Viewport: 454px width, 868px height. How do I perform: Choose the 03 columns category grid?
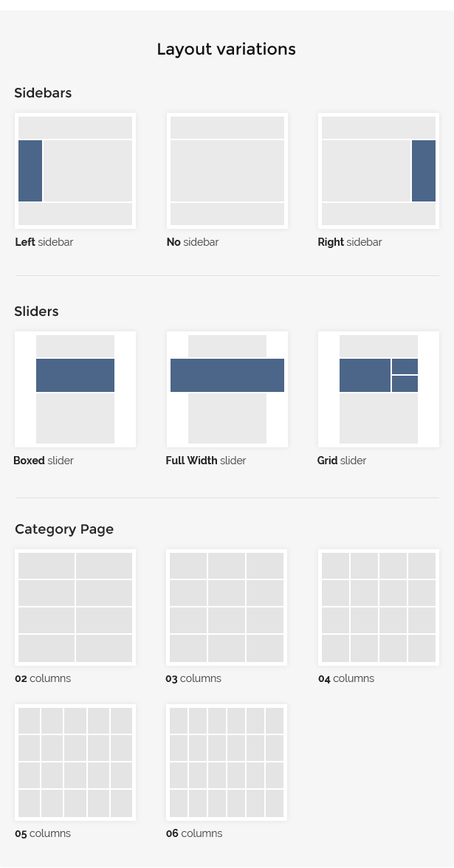pos(227,607)
